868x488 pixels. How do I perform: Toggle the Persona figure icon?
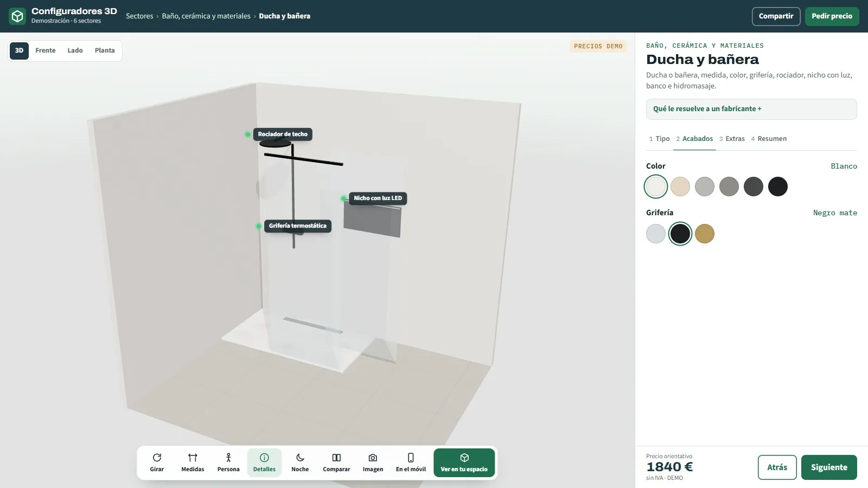tap(228, 458)
